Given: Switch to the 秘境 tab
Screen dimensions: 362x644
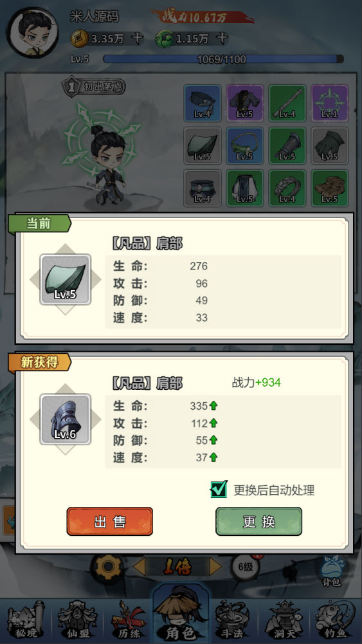Looking at the screenshot, I should (25, 620).
